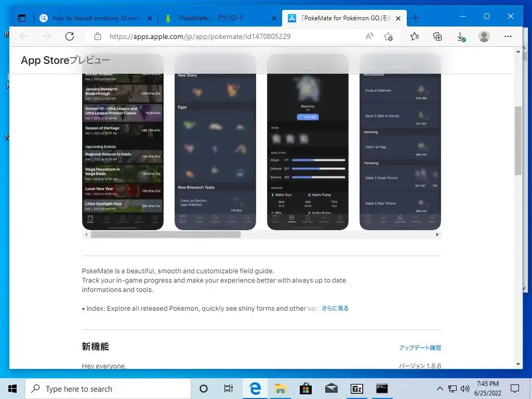Click the address bar URL

click(x=200, y=36)
